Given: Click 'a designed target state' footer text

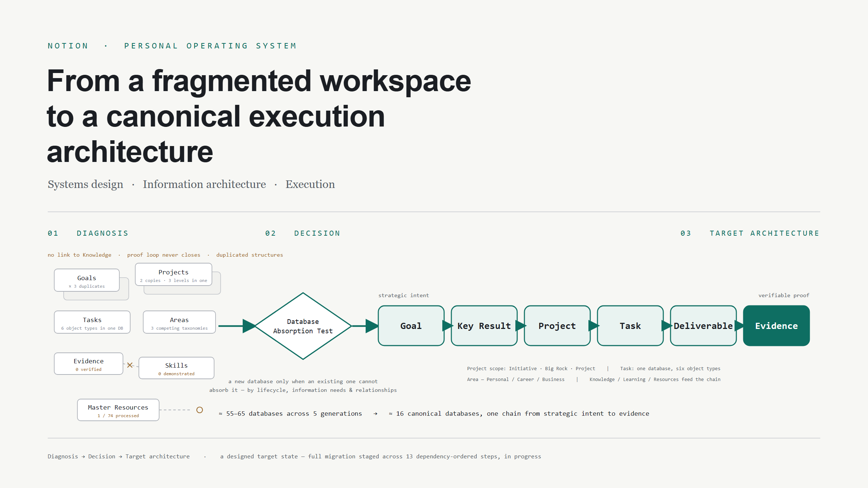Looking at the screenshot, I should pos(381,457).
